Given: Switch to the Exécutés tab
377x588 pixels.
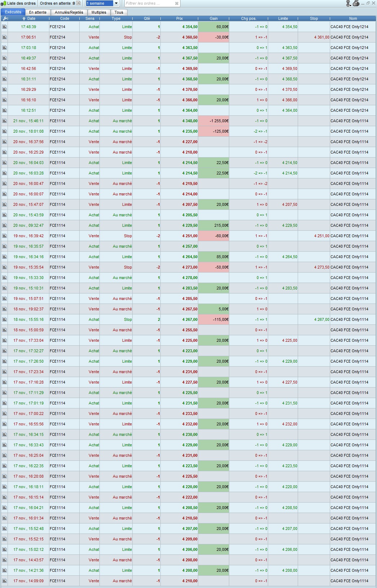Looking at the screenshot, I should [x=13, y=12].
